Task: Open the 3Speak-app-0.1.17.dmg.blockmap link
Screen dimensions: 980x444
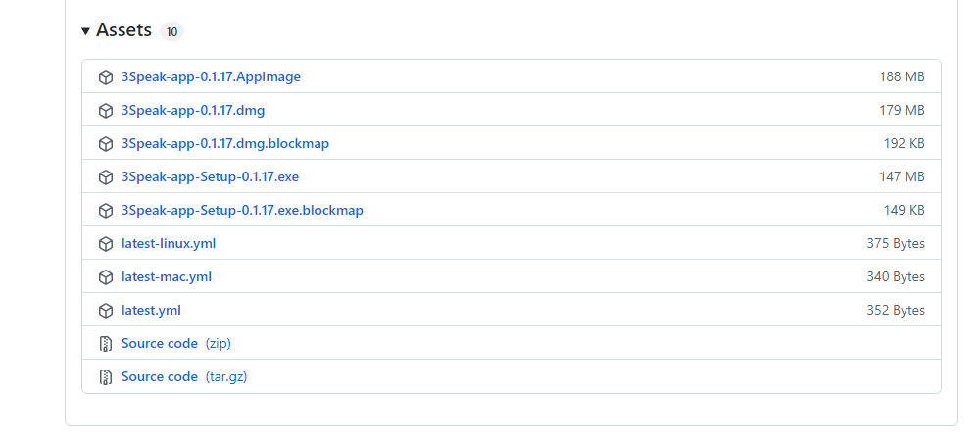Action: click(x=225, y=143)
